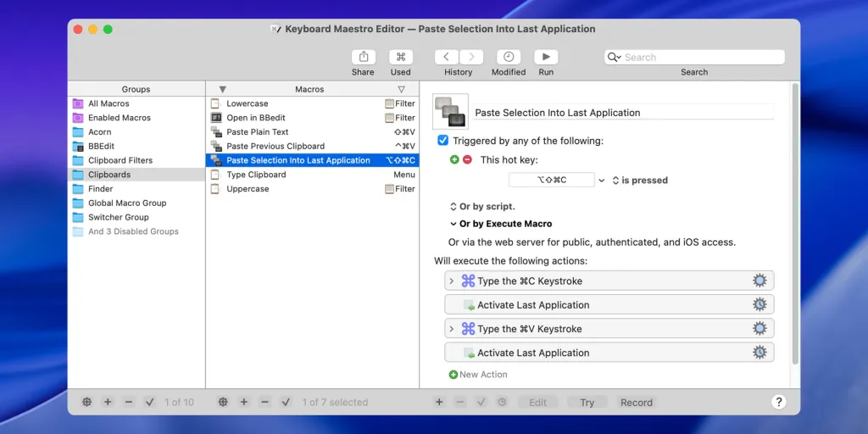Remove the hot key trigger with red minus
Screen dimensions: 868x434
tap(467, 159)
